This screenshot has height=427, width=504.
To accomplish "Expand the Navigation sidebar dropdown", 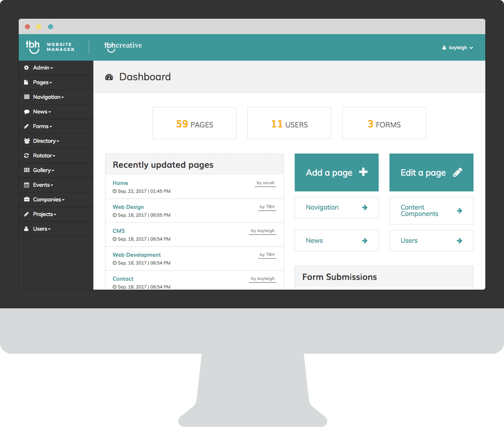I will tap(48, 97).
